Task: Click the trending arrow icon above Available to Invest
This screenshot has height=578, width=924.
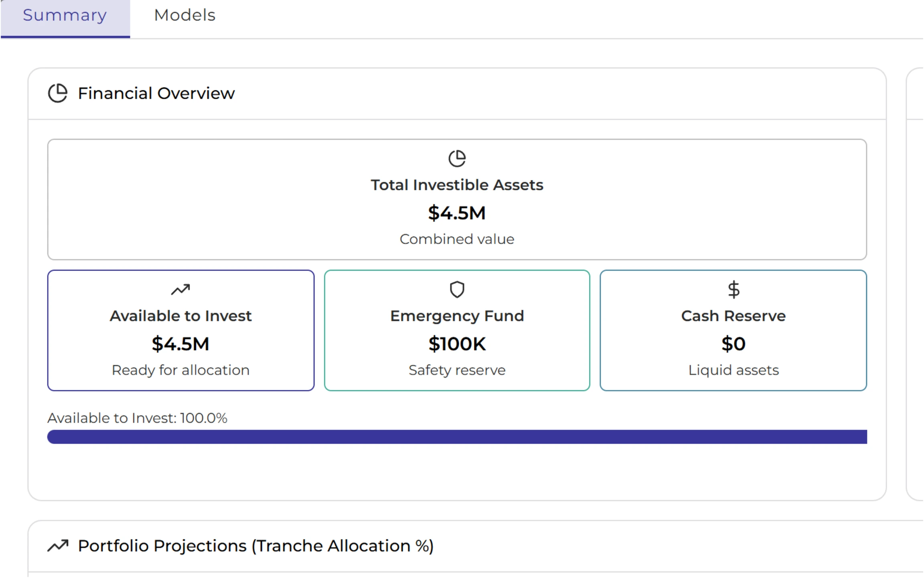Action: [x=180, y=289]
